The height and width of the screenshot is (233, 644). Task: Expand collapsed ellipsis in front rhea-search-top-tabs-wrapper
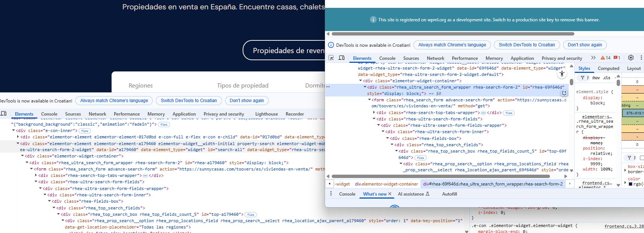[483, 113]
